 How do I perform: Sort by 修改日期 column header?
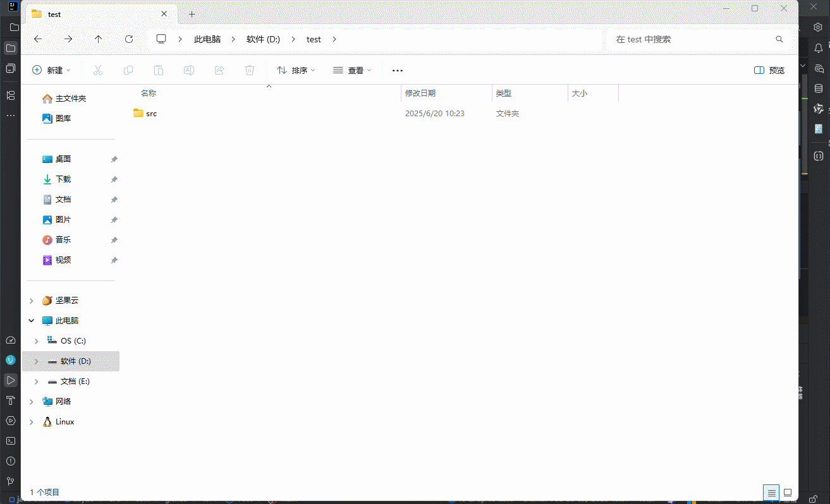coord(420,93)
